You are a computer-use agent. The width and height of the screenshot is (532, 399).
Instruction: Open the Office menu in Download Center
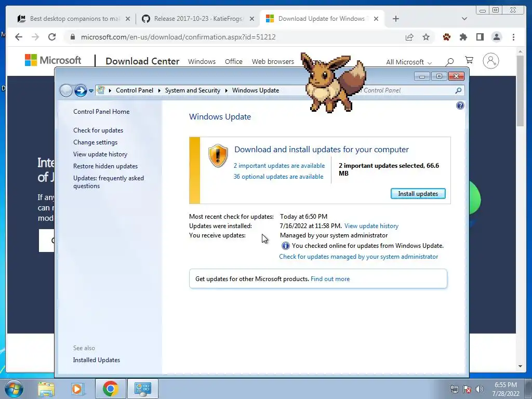pyautogui.click(x=234, y=61)
